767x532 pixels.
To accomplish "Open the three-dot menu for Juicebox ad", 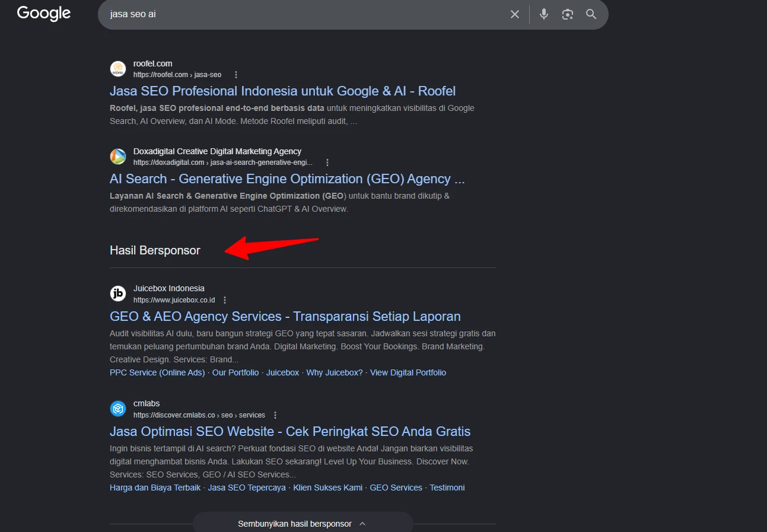I will [x=225, y=300].
